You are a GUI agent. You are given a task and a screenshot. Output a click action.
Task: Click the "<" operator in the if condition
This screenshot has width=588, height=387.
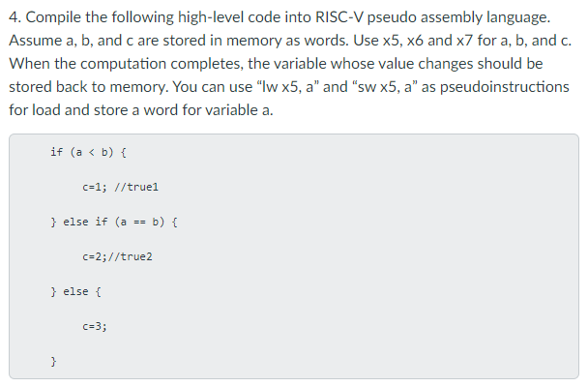[x=92, y=152]
